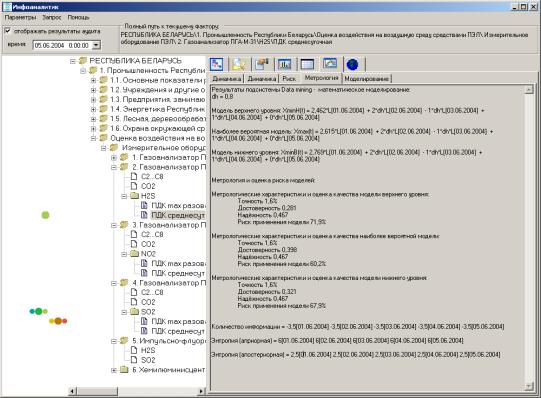The image size is (541, 398).
Task: Switch to the Моделирование tab
Action: click(367, 79)
